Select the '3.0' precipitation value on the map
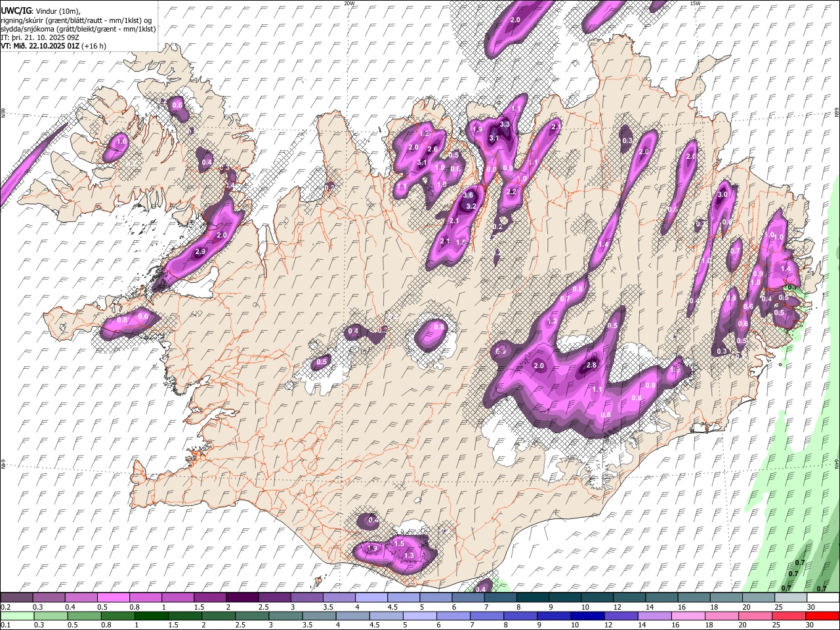This screenshot has width=840, height=630. (x=723, y=194)
